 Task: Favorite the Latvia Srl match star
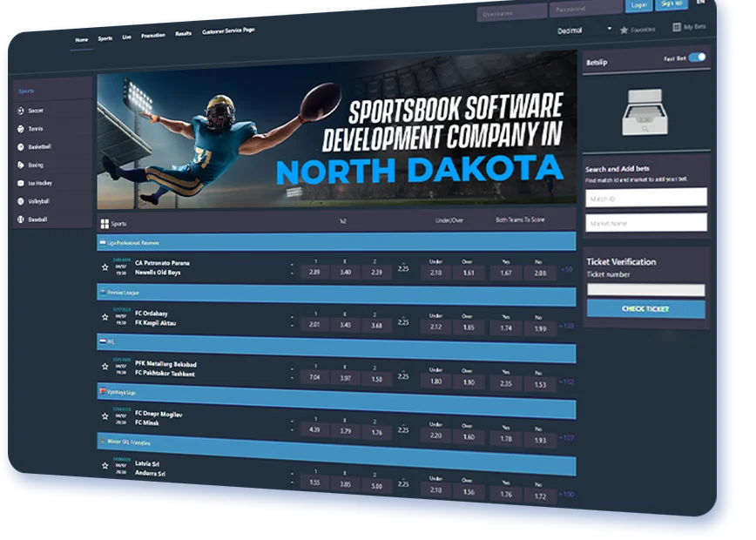(105, 466)
